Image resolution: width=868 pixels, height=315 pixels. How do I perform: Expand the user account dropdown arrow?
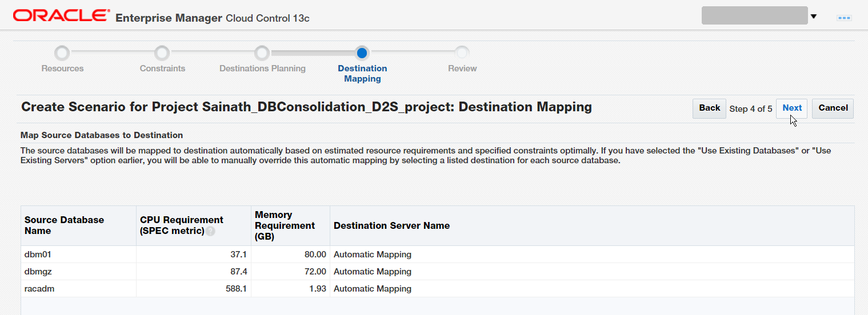[814, 17]
